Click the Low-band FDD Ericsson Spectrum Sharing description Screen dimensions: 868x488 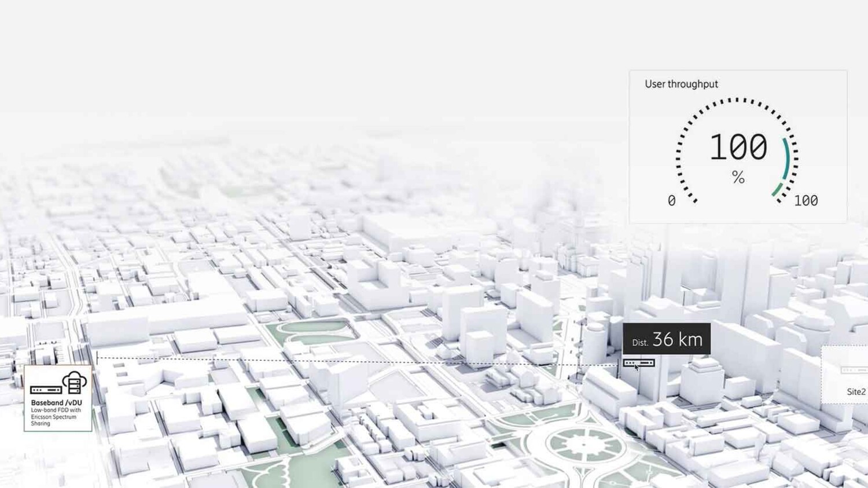(56, 417)
